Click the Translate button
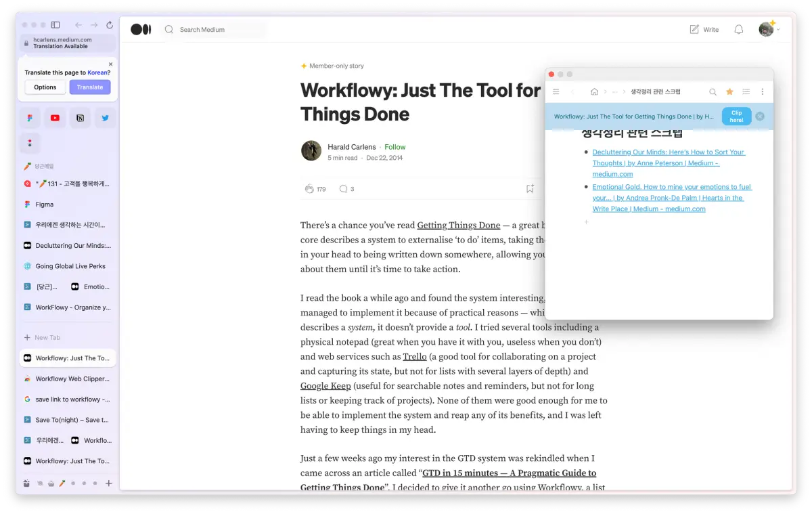The width and height of the screenshot is (812, 514). (90, 87)
